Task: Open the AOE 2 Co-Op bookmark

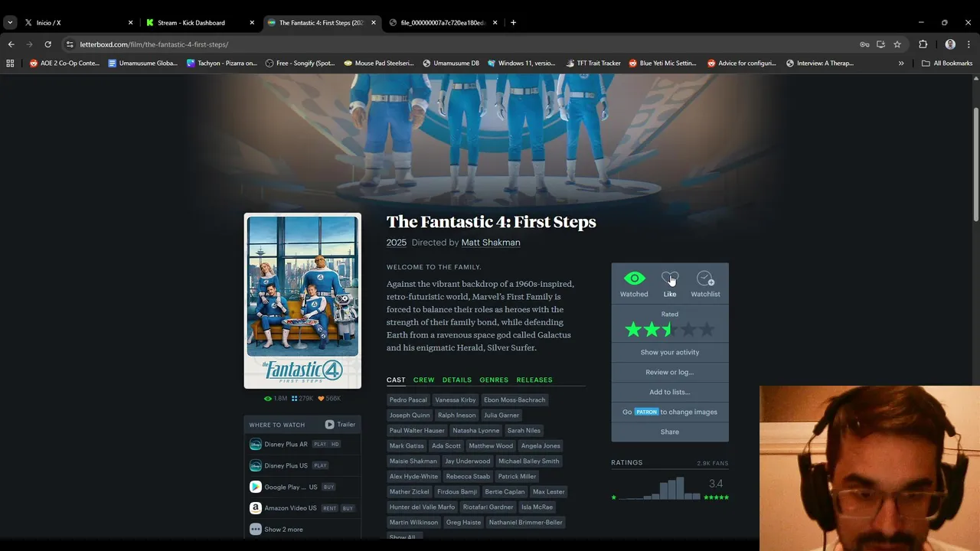Action: [x=64, y=64]
